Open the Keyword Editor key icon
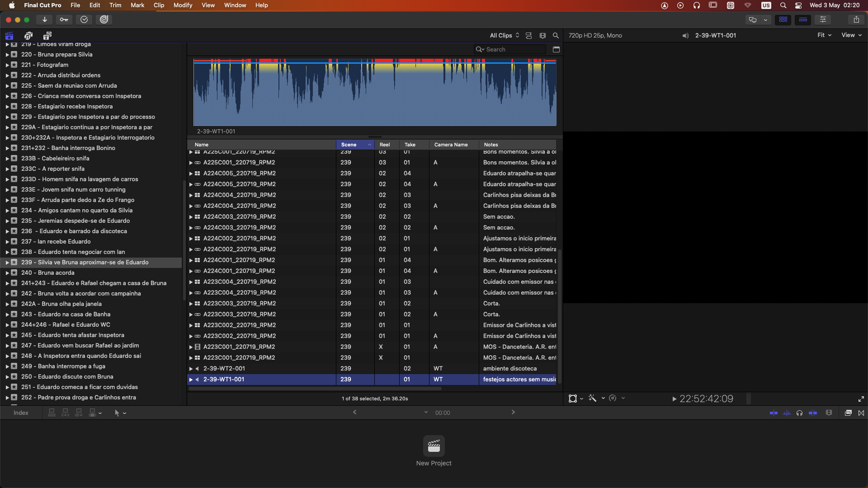 point(64,19)
